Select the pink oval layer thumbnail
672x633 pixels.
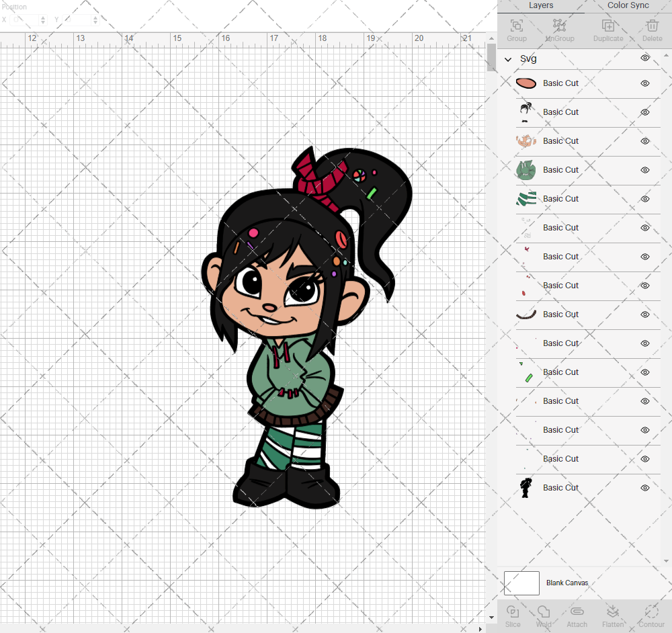click(x=526, y=83)
